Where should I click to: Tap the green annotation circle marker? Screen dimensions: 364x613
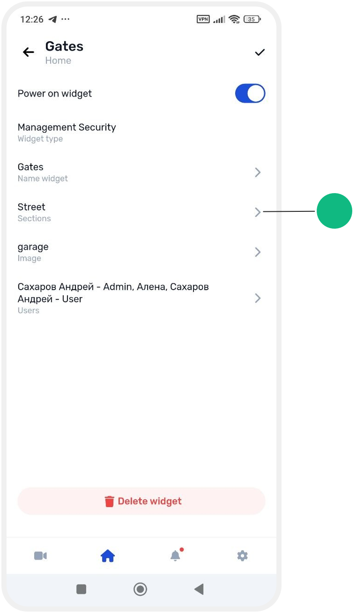click(334, 211)
